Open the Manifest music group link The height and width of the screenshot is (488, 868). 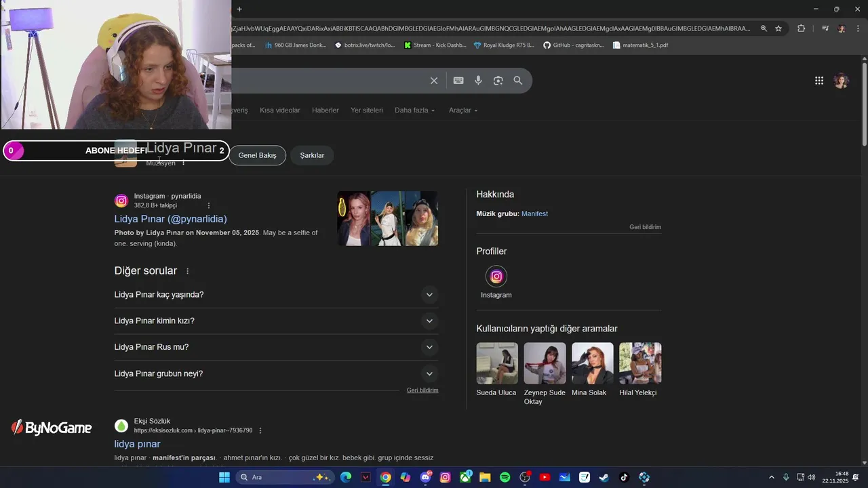(x=534, y=213)
